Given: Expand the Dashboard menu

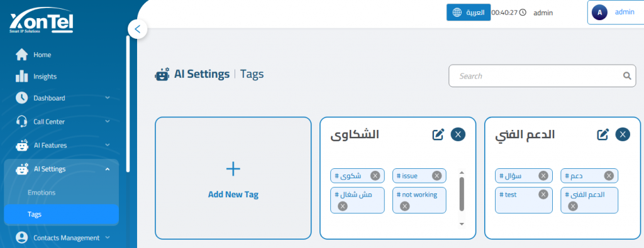Looking at the screenshot, I should point(62,98).
